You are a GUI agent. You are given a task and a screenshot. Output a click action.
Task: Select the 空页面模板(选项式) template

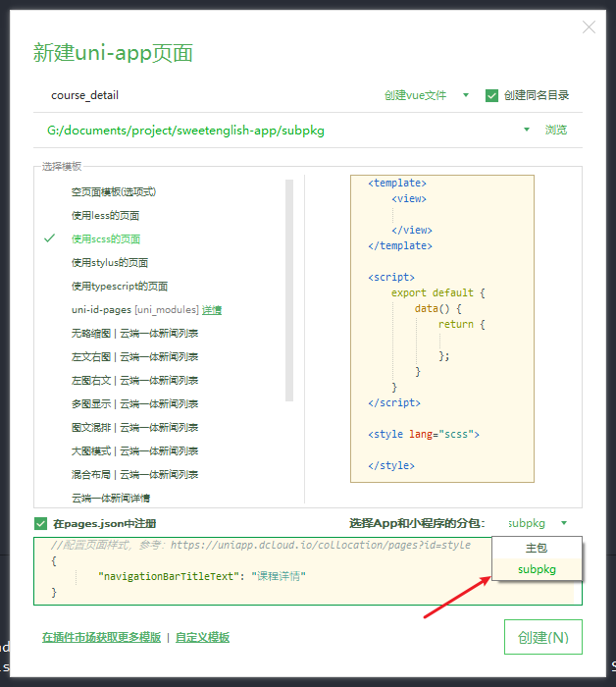(x=114, y=192)
